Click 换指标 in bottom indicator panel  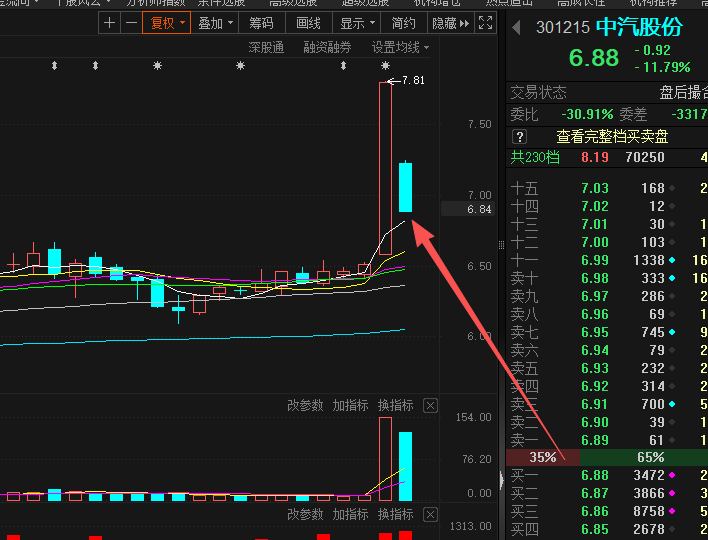coord(396,514)
